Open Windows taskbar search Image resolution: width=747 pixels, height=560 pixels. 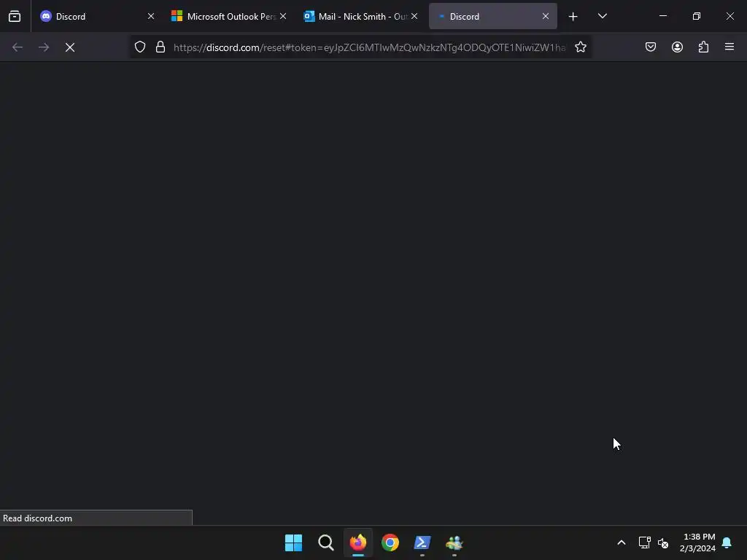coord(326,542)
